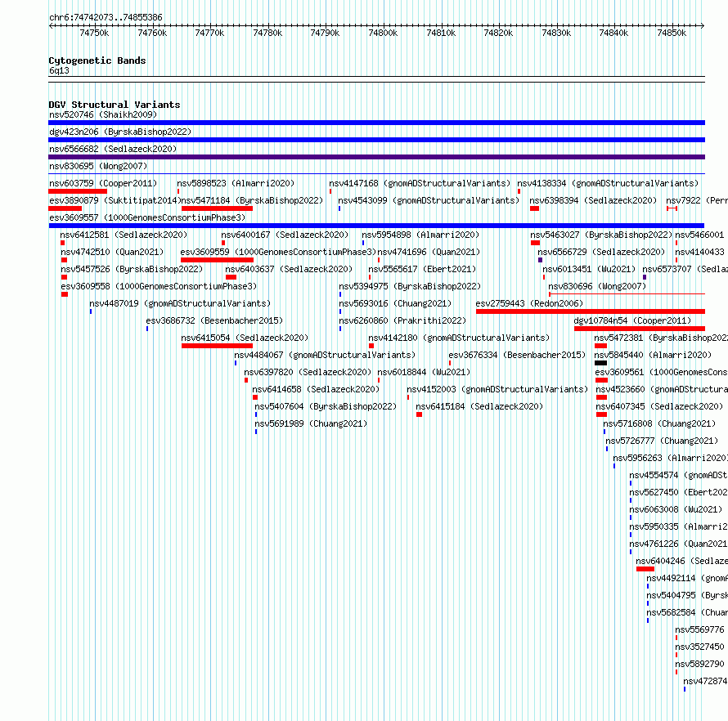
Task: Open nsv6415184 (Sedlazeck2020) label
Action: (479, 406)
